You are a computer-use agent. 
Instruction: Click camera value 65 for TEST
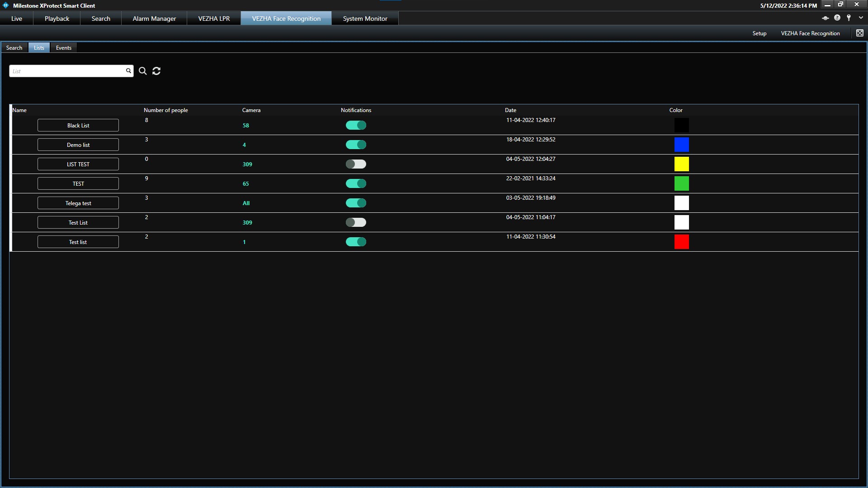coord(246,183)
